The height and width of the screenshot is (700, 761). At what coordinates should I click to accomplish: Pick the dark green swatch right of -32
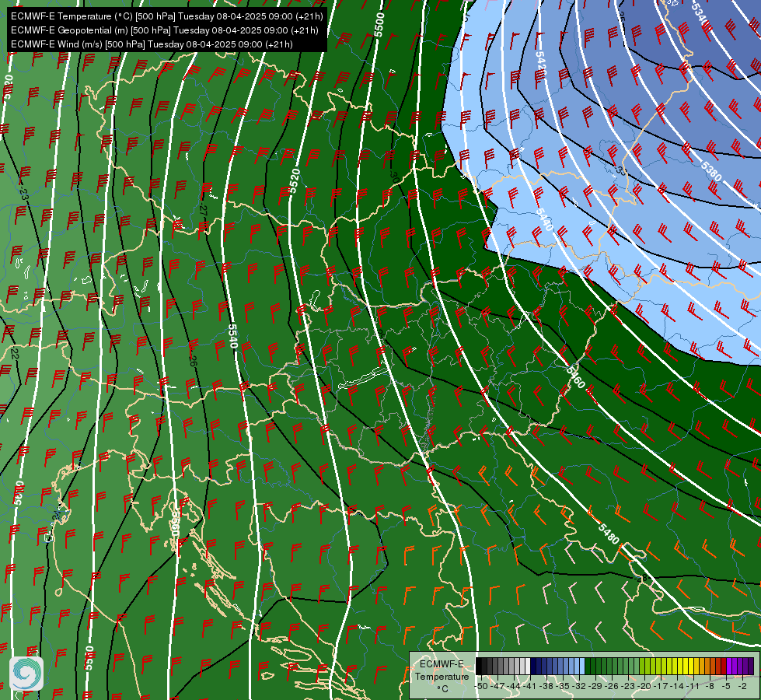588,666
